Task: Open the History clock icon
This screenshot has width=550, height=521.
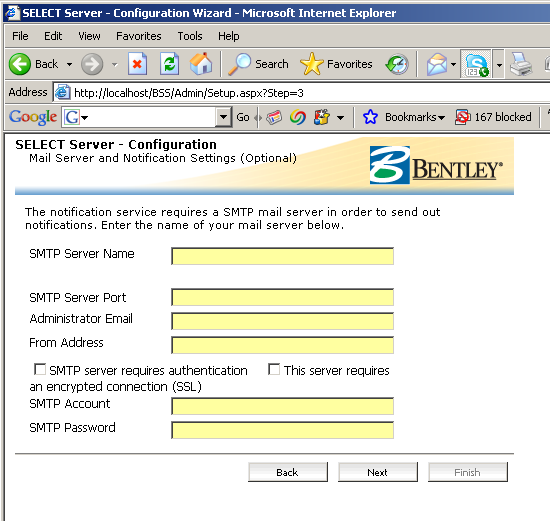Action: pos(397,64)
